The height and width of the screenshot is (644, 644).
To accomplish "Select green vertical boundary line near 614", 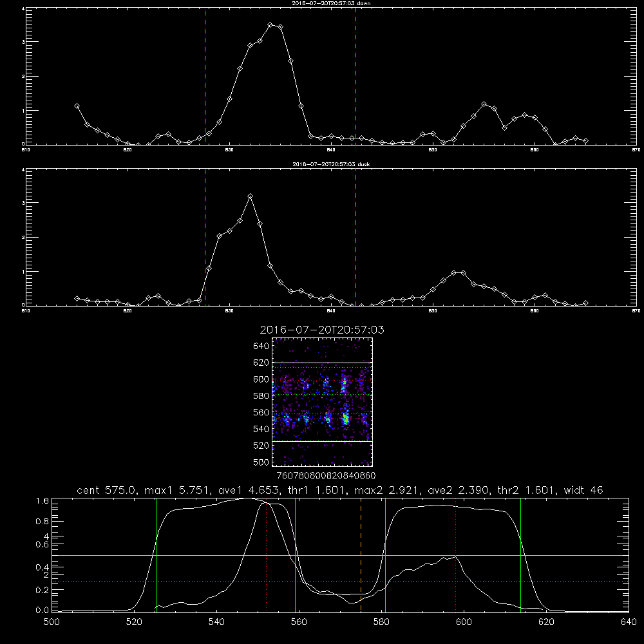I will tap(520, 554).
